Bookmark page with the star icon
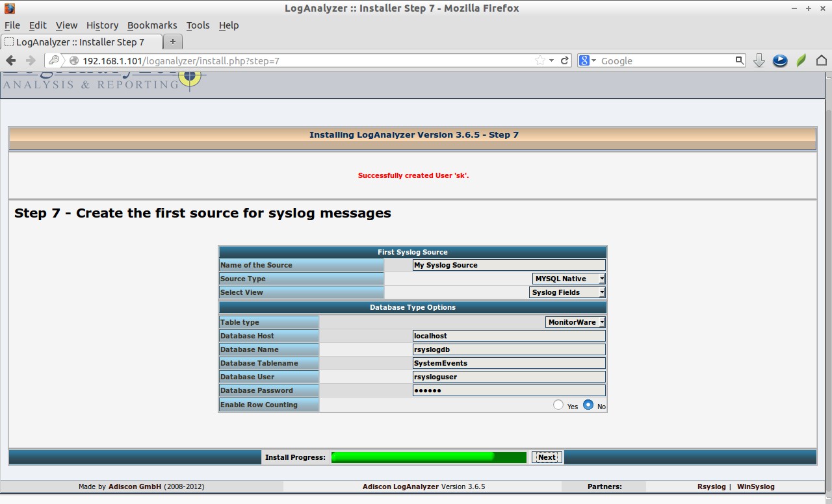 pos(539,60)
